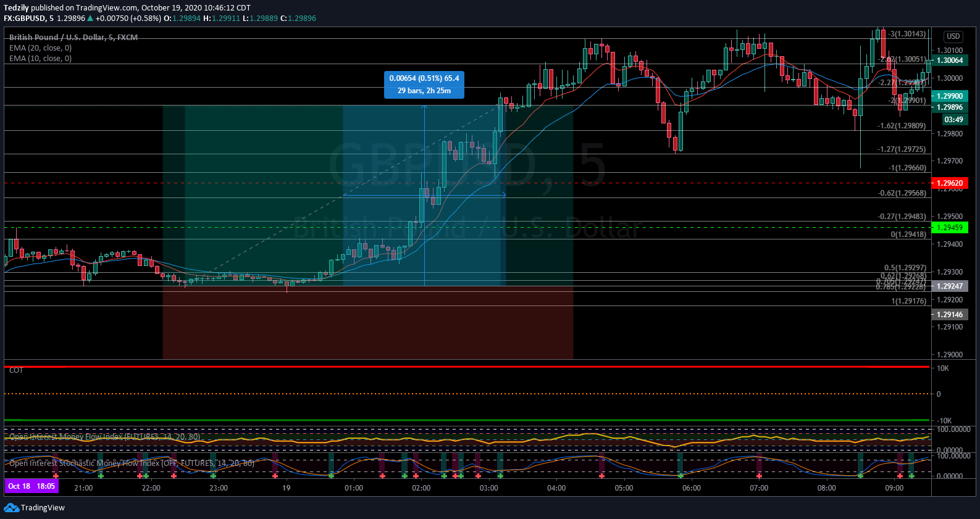The width and height of the screenshot is (980, 519).
Task: Click the '19' date marker on time axis
Action: [286, 488]
